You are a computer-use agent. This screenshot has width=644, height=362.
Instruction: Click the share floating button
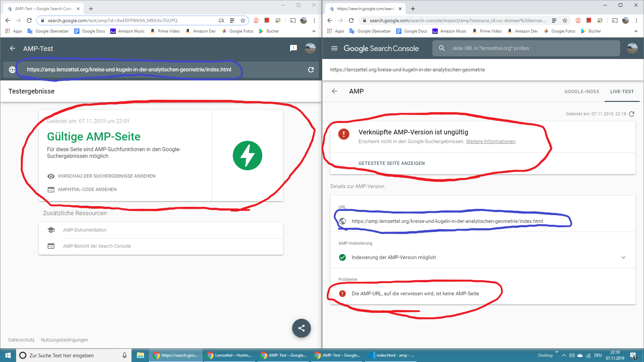tap(301, 328)
